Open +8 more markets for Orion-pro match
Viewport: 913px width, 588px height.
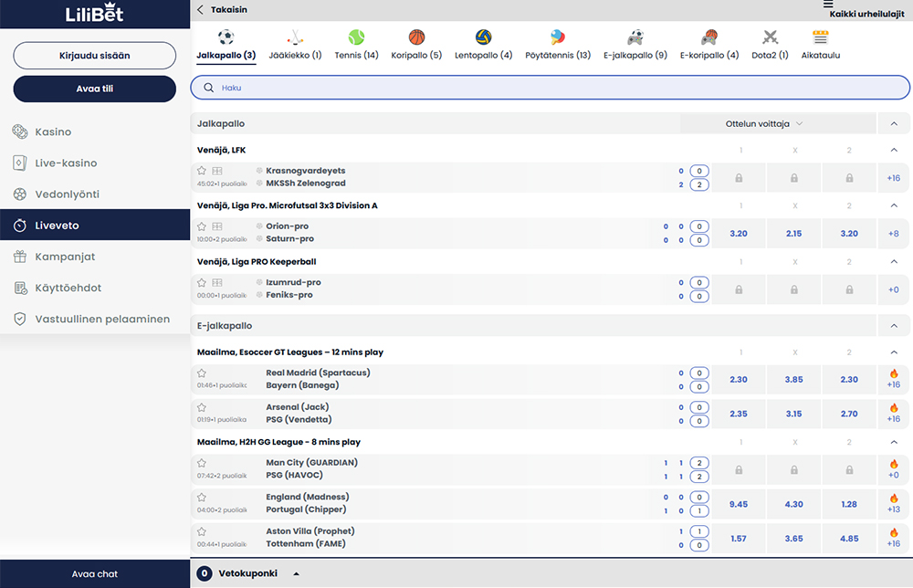pos(894,234)
